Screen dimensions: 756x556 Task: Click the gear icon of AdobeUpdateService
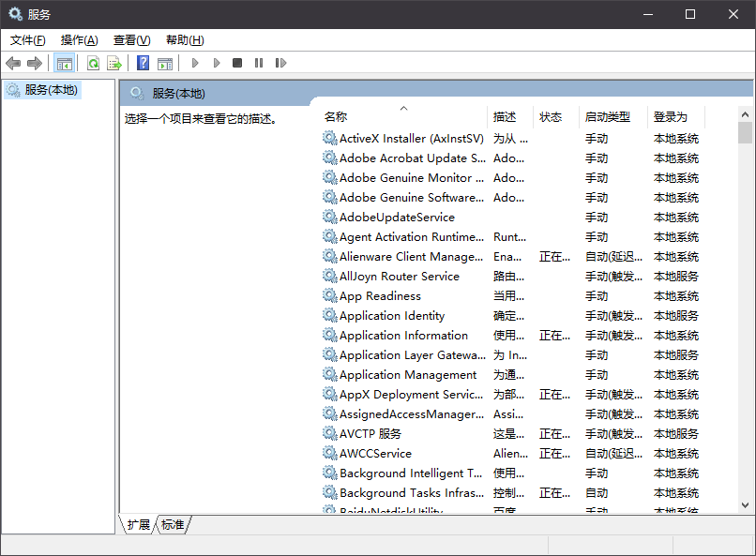tap(330, 217)
